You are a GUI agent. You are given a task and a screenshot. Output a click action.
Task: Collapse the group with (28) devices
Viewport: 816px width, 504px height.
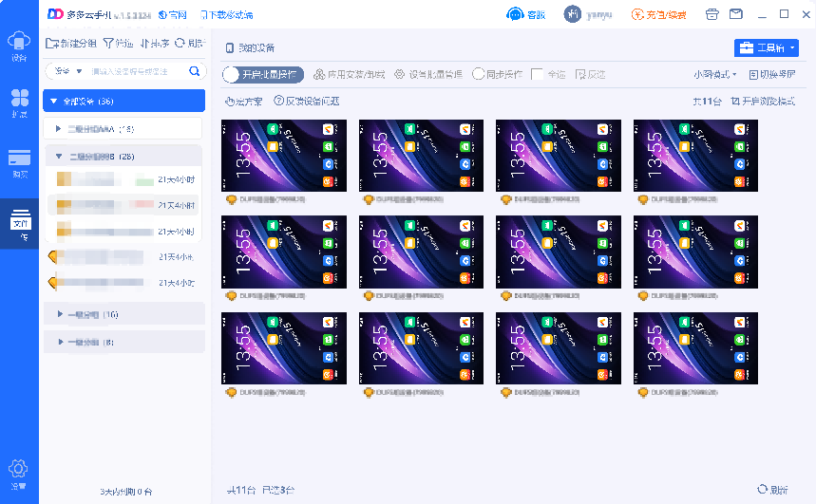[59, 156]
